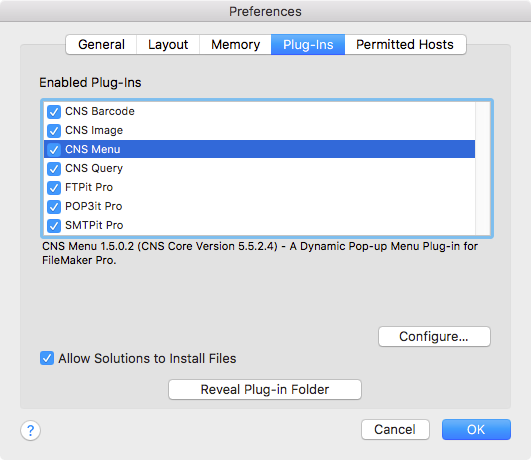The image size is (531, 460).
Task: Uncheck the SMTPit Pro checkbox
Action: 54,225
